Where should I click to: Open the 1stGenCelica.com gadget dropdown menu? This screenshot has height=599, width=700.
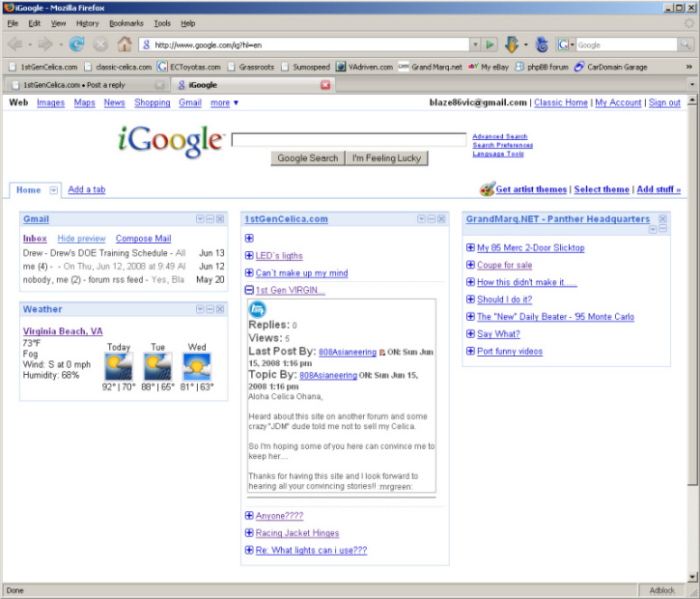tap(421, 219)
